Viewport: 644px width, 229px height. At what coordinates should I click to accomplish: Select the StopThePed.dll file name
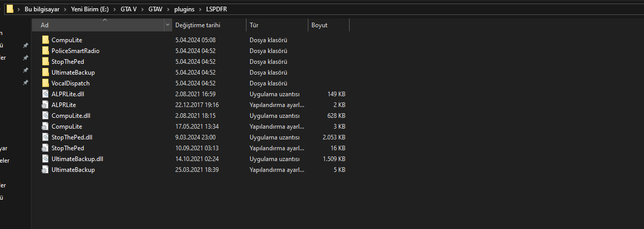coord(72,137)
